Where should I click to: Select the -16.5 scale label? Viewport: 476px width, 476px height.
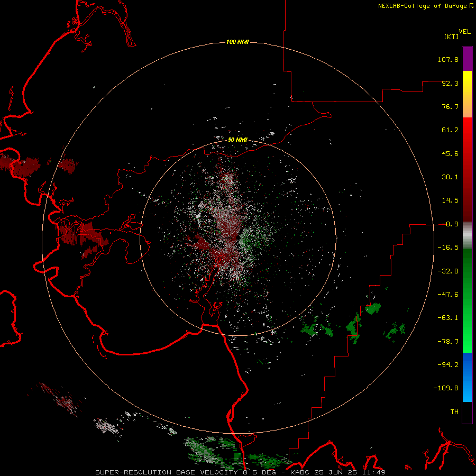tap(448, 248)
